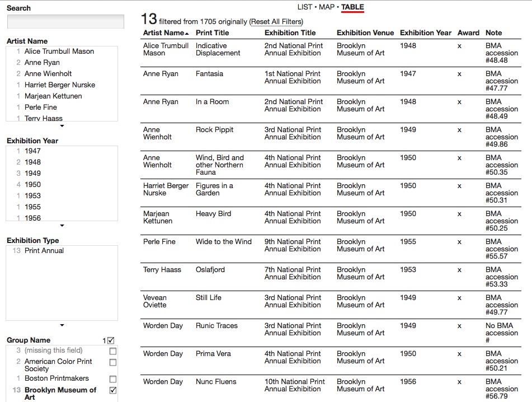Filter by artist Marjean Kettunen in facet
The width and height of the screenshot is (532, 402).
click(53, 96)
